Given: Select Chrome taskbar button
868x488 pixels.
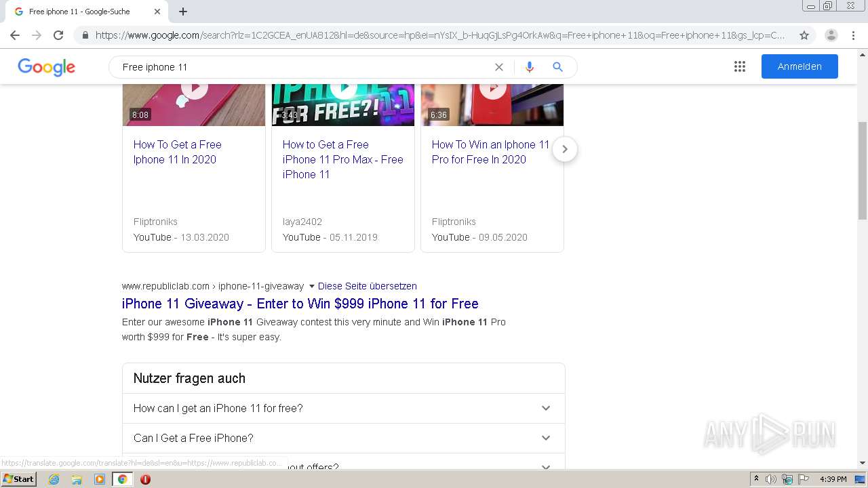Looking at the screenshot, I should pyautogui.click(x=122, y=479).
